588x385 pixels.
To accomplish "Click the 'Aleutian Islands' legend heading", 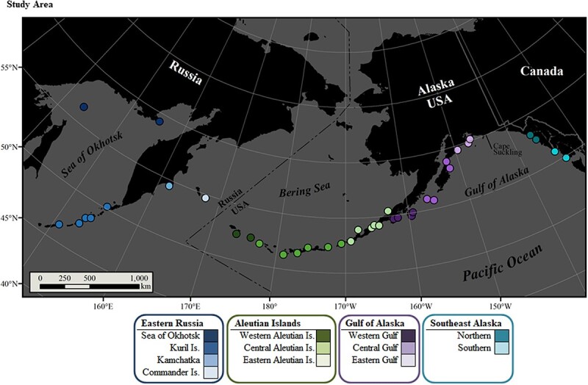I will [268, 323].
